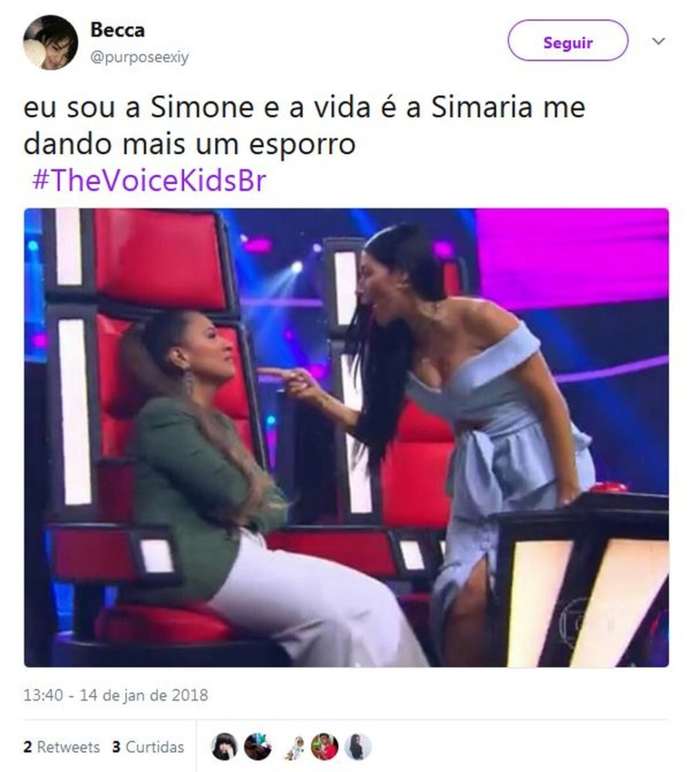Open the tweet options chevron menu
Screen dimensions: 700x772
click(x=659, y=41)
